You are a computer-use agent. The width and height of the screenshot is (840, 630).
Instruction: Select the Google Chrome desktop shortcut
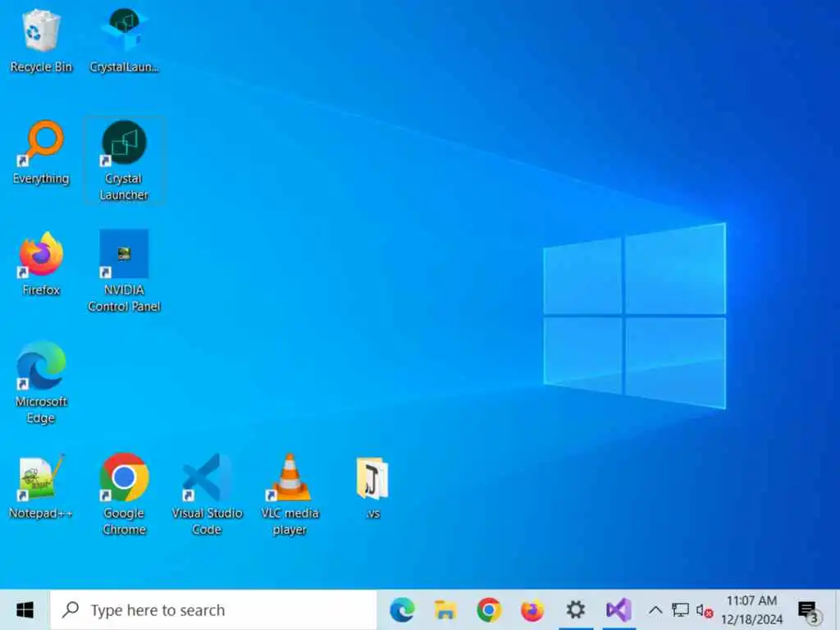[x=124, y=494]
